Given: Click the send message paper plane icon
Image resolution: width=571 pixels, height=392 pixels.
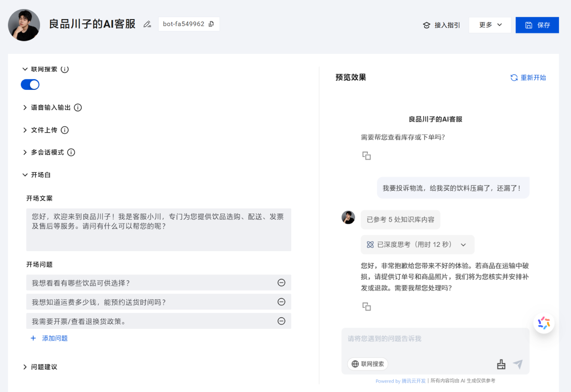Looking at the screenshot, I should pos(518,364).
